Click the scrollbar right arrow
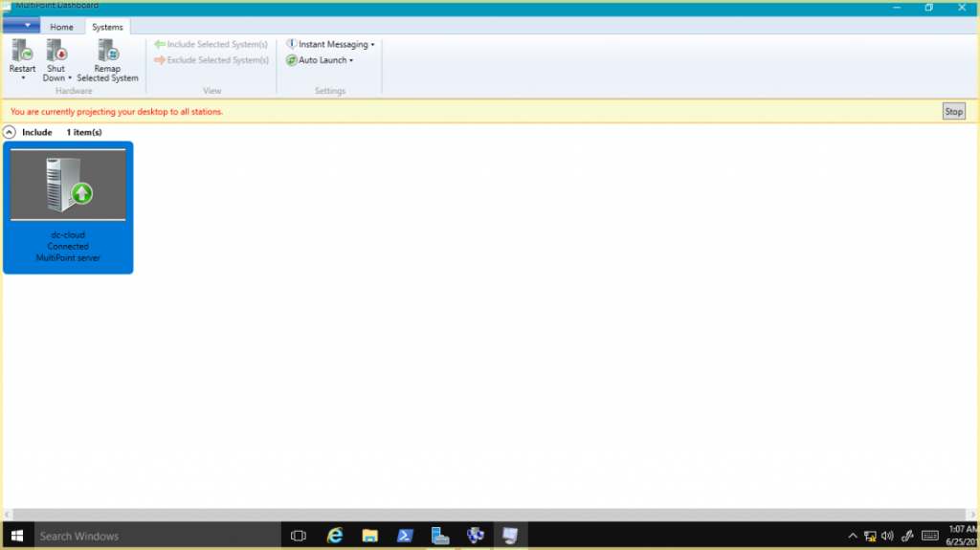Screen dimensions: 980x550 972,515
